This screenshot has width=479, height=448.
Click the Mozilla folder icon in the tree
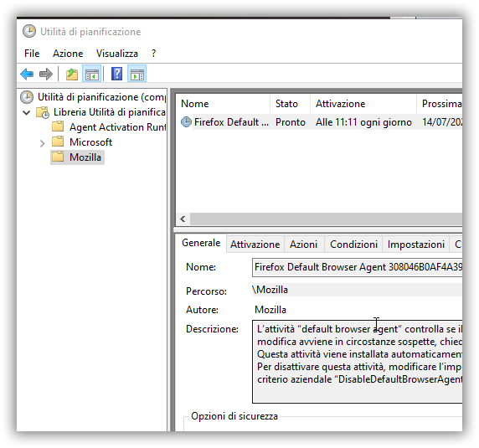pyautogui.click(x=58, y=157)
